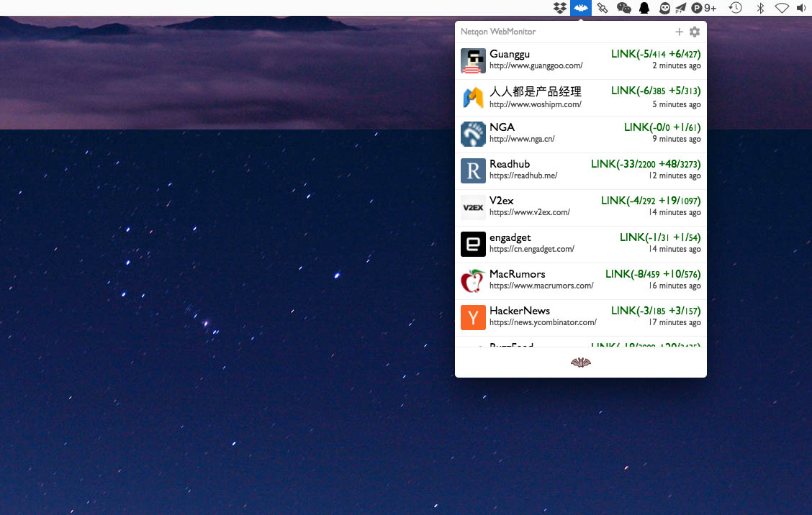
Task: Click the engadget black e logo
Action: coord(473,245)
